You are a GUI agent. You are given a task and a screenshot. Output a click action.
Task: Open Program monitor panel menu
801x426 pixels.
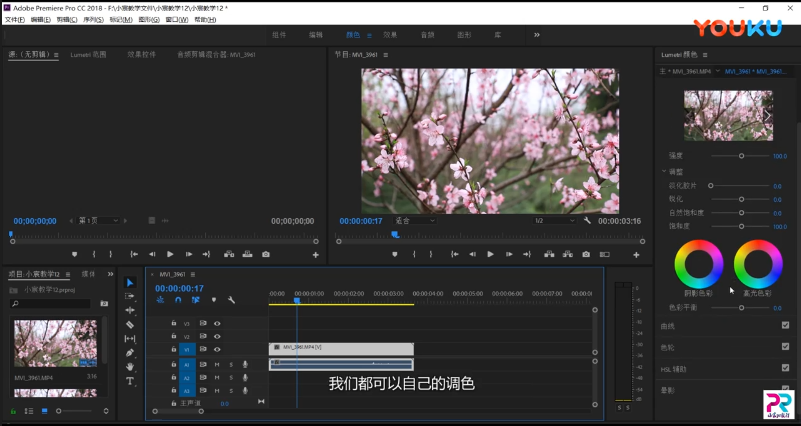pos(386,55)
